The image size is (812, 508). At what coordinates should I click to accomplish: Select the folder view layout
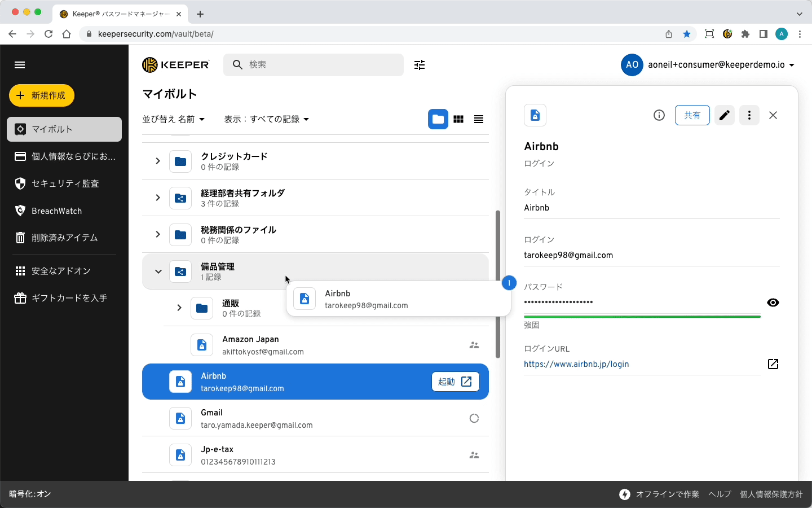pyautogui.click(x=438, y=119)
